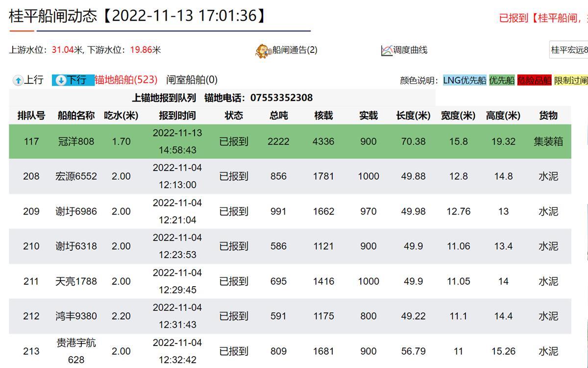Click the red 已报到 scrolling notice
The image size is (588, 368).
543,18
